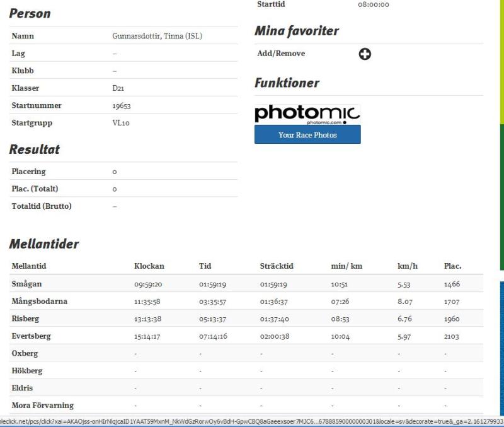
Task: Select Evertsberg pace 10:04
Action: coord(340,336)
